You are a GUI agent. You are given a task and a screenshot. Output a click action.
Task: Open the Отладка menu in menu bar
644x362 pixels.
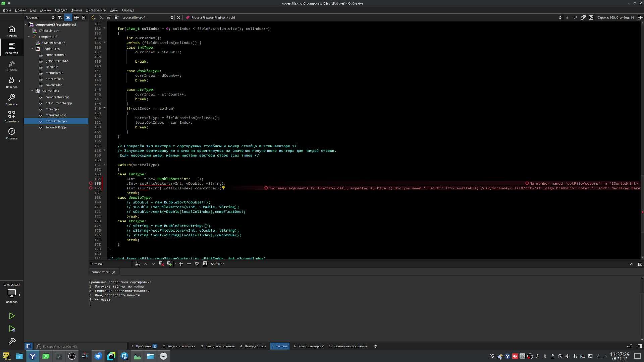click(x=61, y=10)
